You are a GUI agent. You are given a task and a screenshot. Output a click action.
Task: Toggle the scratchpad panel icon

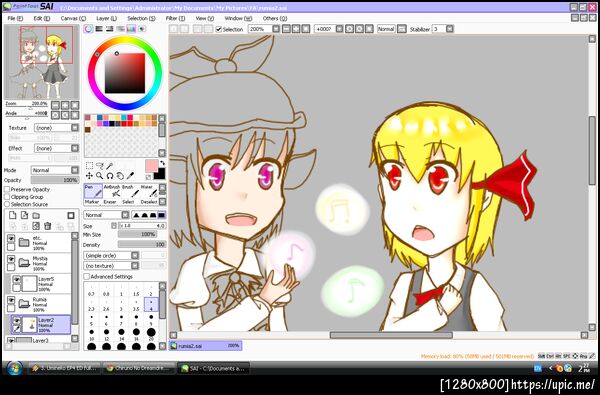pos(142,29)
